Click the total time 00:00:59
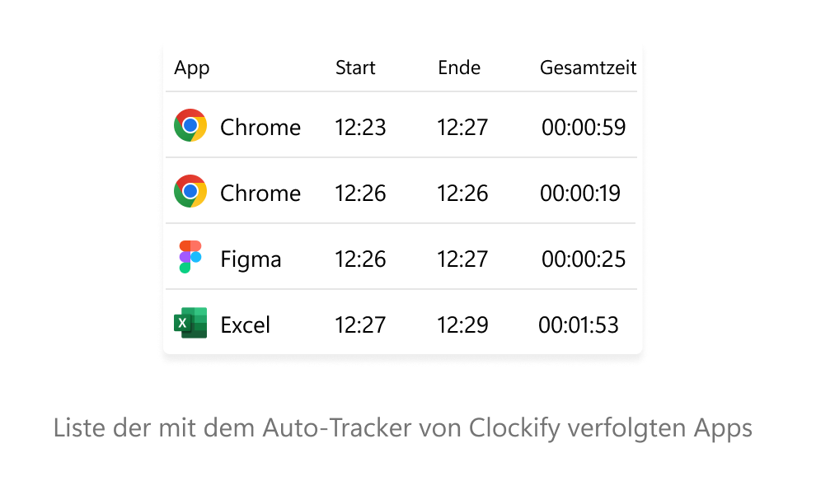 pos(584,128)
